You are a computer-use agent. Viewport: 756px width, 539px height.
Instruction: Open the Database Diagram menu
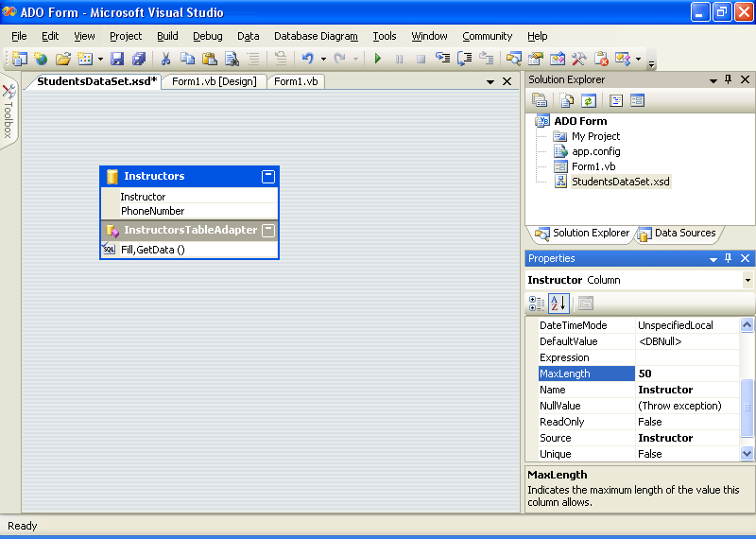[x=316, y=36]
